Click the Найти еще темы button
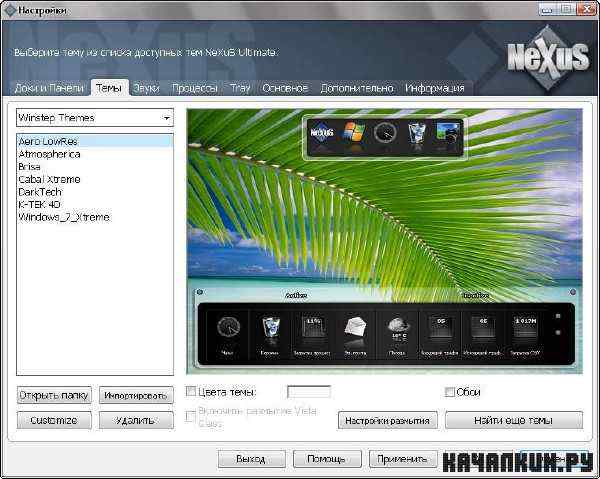 point(514,420)
